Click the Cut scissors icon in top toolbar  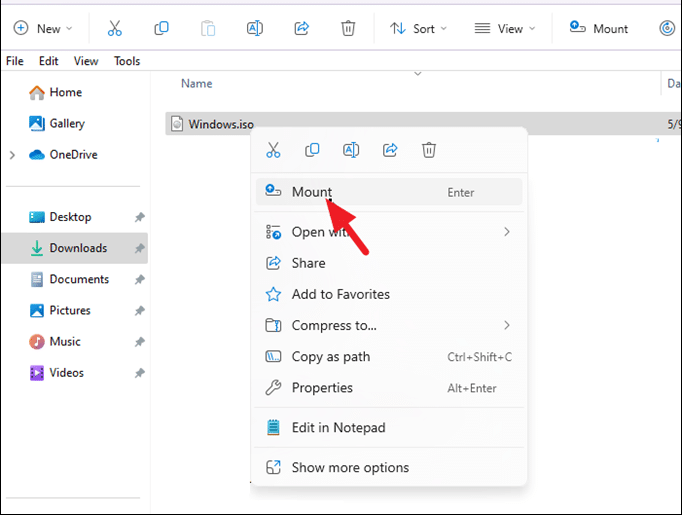pos(115,28)
